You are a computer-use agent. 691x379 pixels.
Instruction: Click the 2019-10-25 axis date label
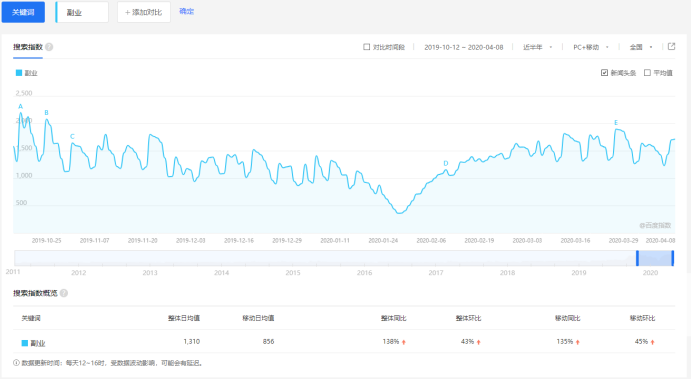click(x=46, y=241)
